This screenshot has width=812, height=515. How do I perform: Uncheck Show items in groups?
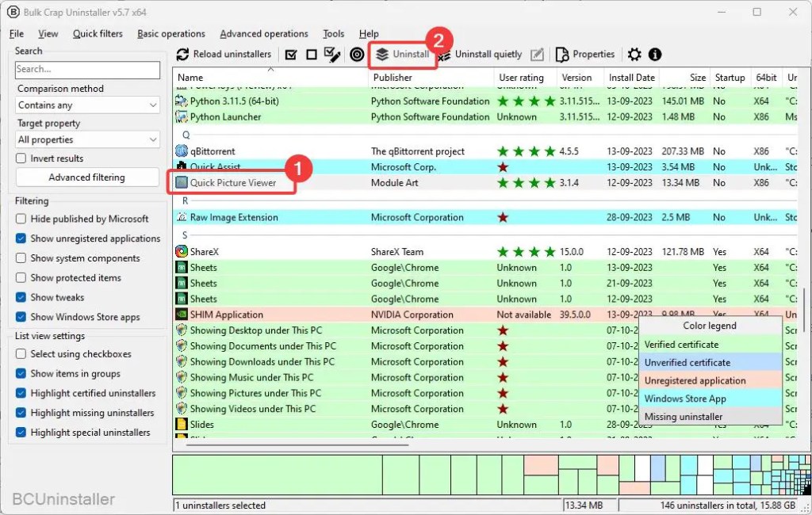(21, 374)
